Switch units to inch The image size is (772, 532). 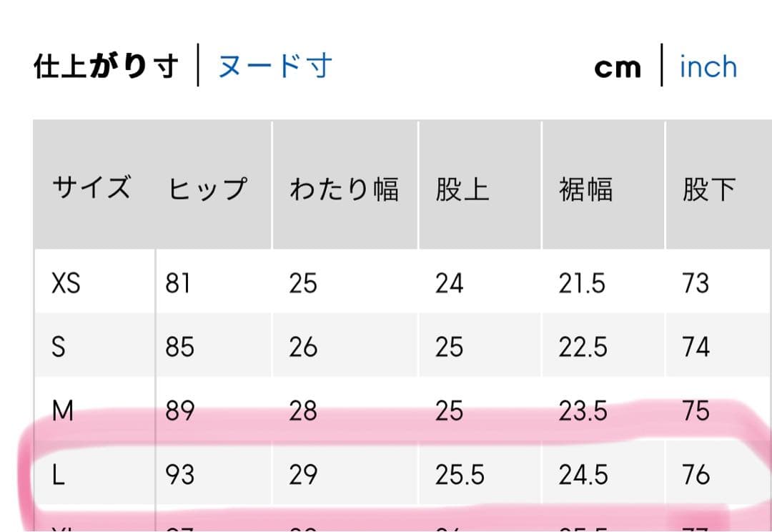708,67
